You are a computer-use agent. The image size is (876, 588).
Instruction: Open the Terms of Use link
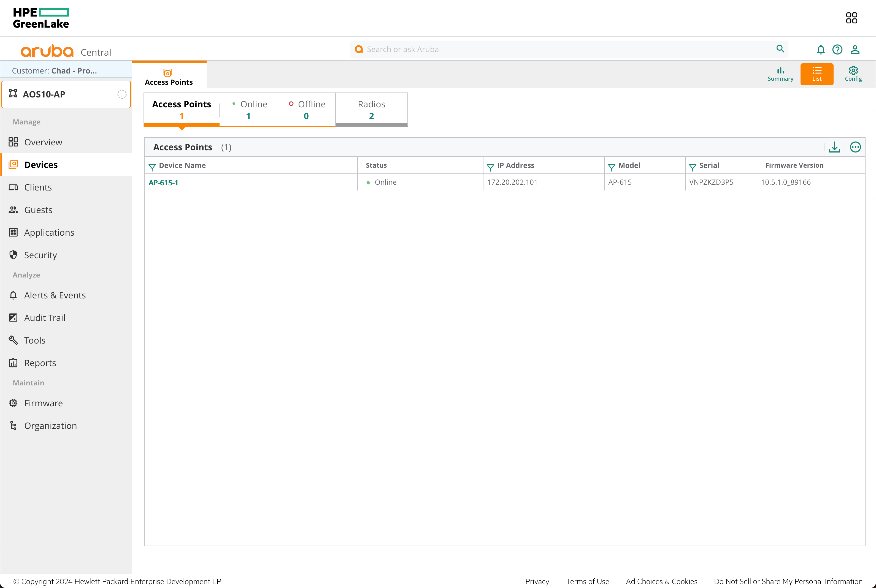click(587, 581)
